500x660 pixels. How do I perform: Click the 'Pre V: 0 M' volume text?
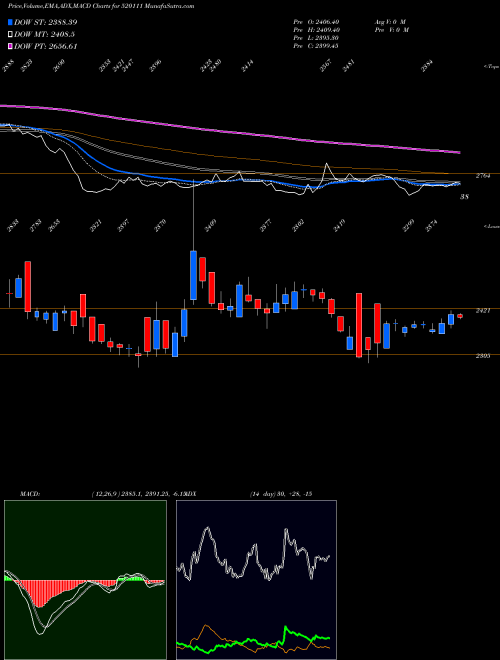pos(391,30)
